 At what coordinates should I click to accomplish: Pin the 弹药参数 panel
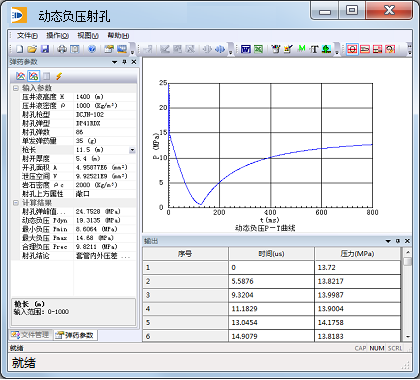(124, 62)
